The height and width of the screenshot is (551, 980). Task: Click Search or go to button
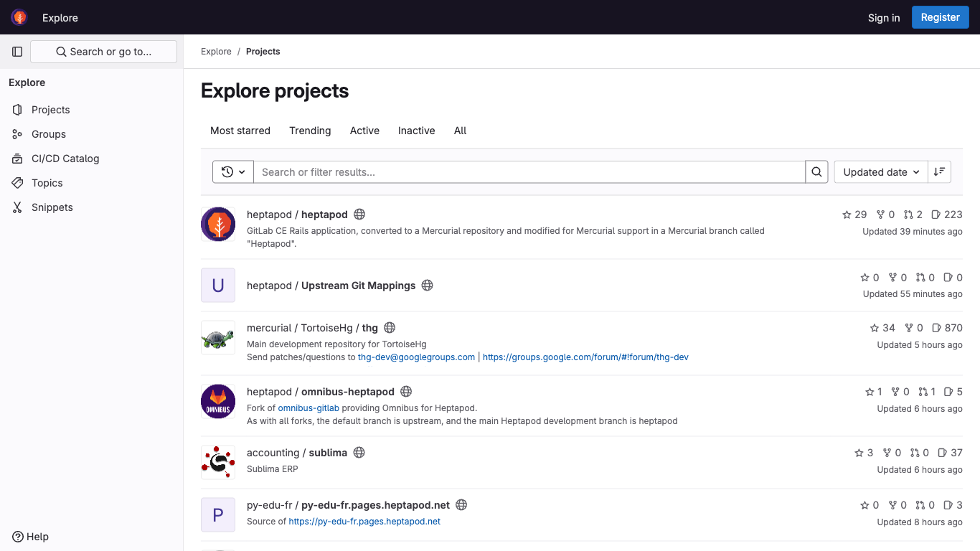pyautogui.click(x=103, y=52)
